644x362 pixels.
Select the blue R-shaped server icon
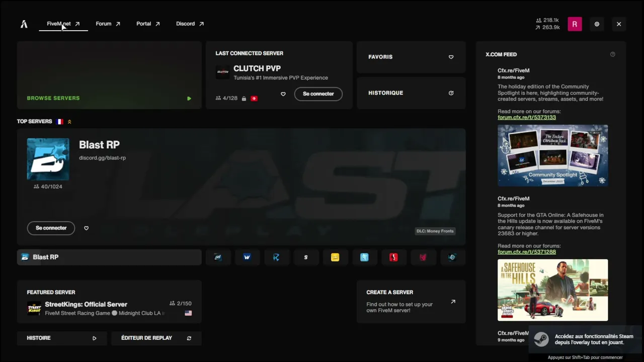point(276,257)
